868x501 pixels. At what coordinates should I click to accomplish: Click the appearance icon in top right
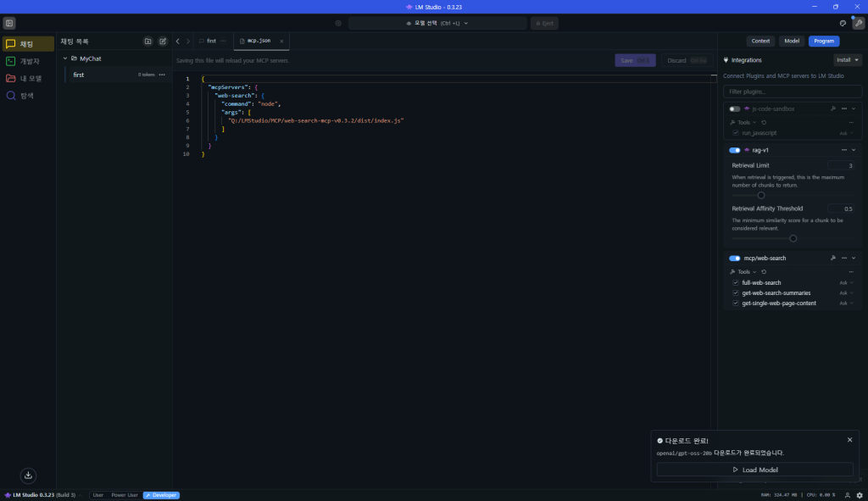pos(843,23)
